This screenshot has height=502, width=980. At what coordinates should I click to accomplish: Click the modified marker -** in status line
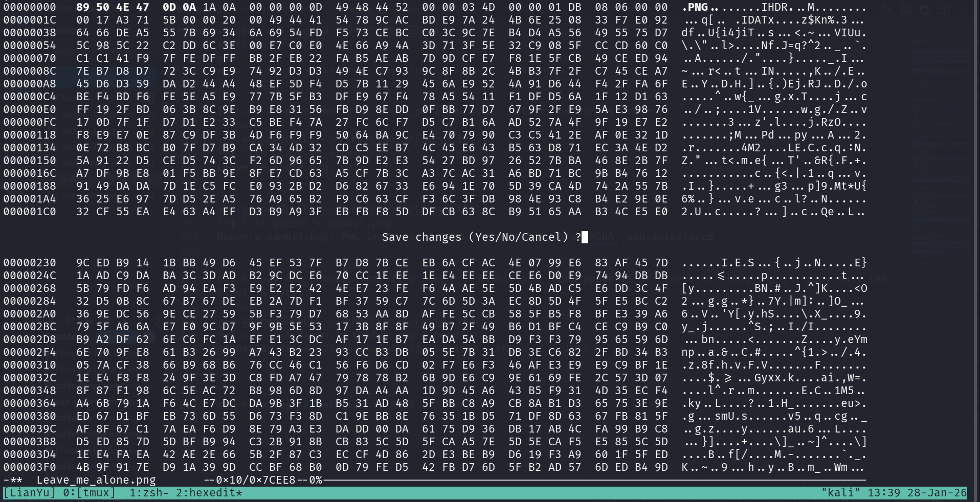[13, 480]
